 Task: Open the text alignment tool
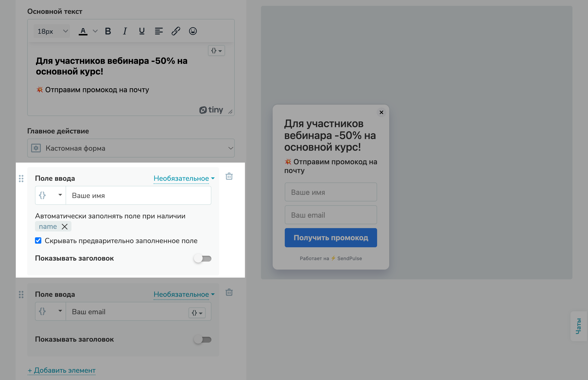pyautogui.click(x=159, y=31)
